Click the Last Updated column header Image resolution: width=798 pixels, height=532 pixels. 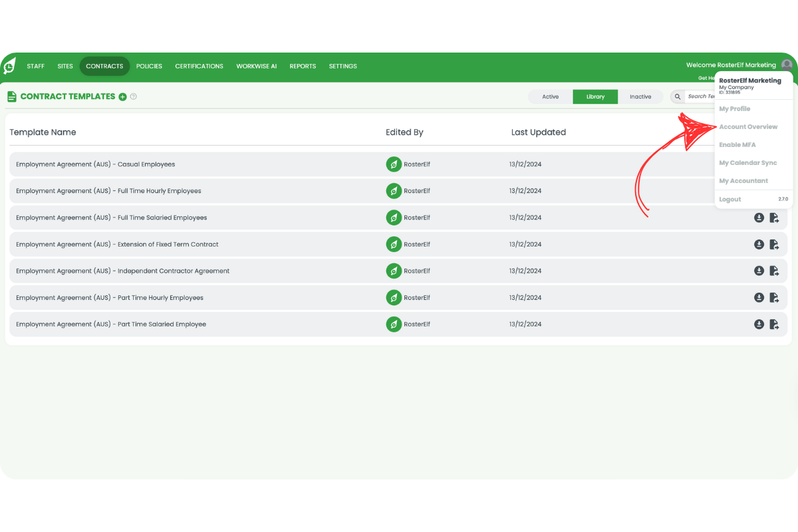click(539, 132)
